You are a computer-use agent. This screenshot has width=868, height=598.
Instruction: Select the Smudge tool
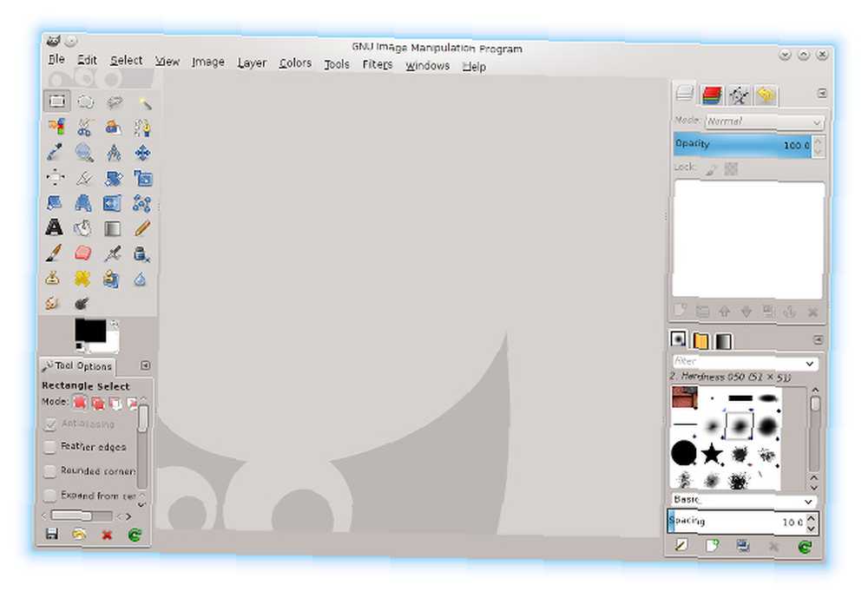52,303
